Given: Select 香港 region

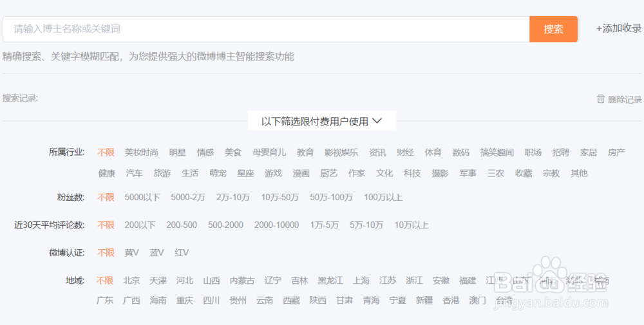Looking at the screenshot, I should [451, 301].
